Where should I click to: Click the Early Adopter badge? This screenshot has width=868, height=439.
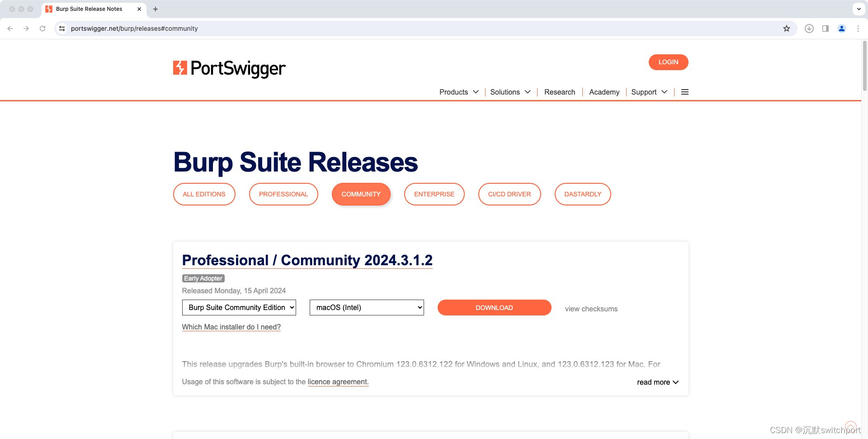[x=203, y=278]
